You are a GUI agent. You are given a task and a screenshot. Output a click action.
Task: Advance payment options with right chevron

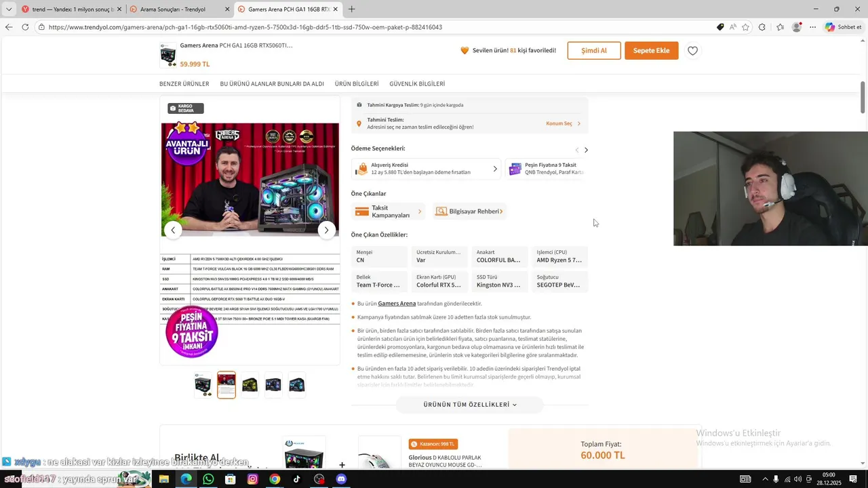coord(586,150)
